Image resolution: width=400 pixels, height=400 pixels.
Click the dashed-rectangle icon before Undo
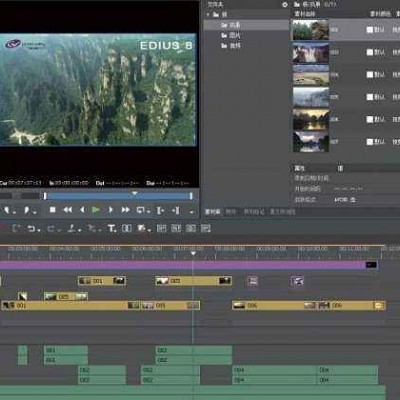pyautogui.click(x=16, y=228)
